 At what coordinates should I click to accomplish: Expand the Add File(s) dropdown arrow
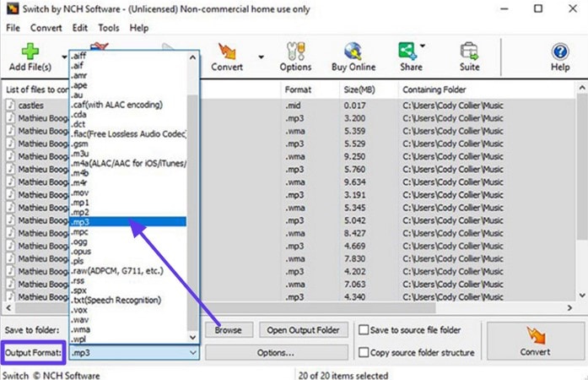(64, 57)
